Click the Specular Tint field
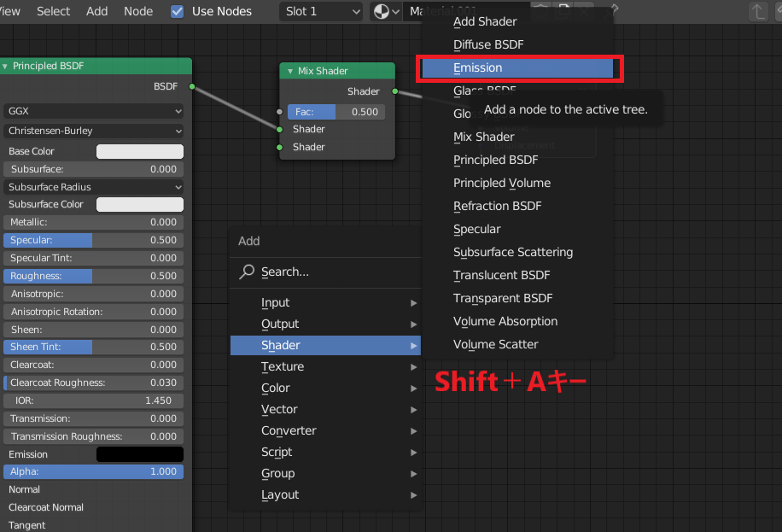 [94, 258]
